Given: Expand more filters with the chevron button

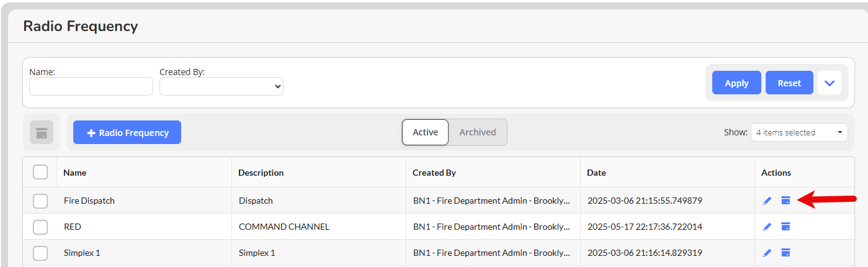Looking at the screenshot, I should point(830,83).
